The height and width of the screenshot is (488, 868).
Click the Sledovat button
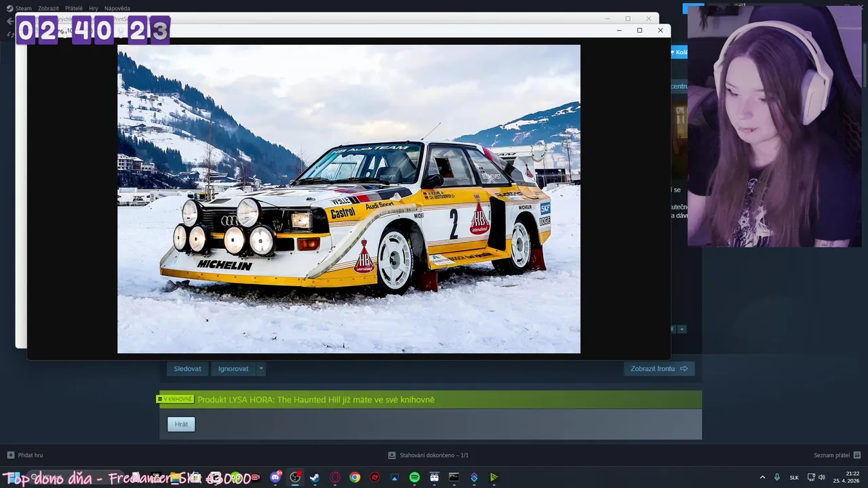click(x=187, y=369)
